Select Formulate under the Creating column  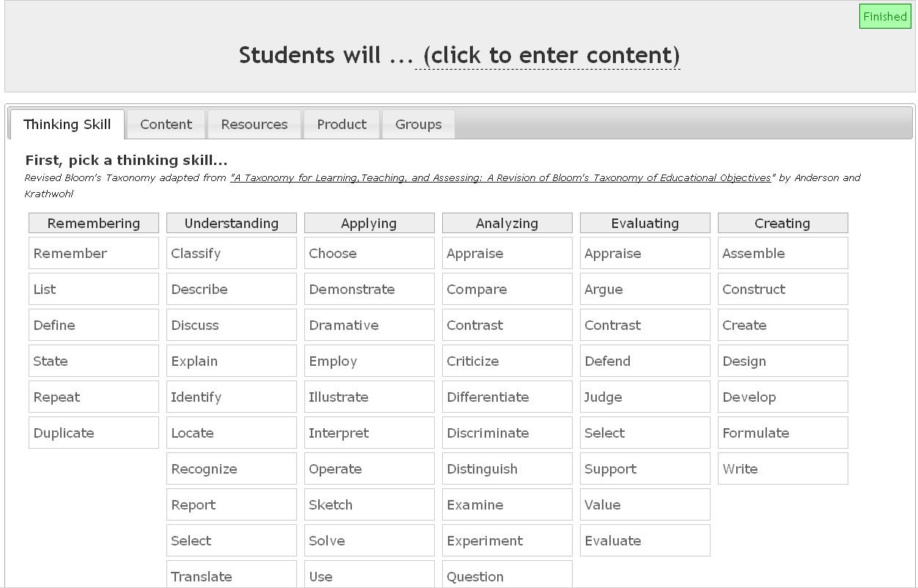[x=782, y=433]
